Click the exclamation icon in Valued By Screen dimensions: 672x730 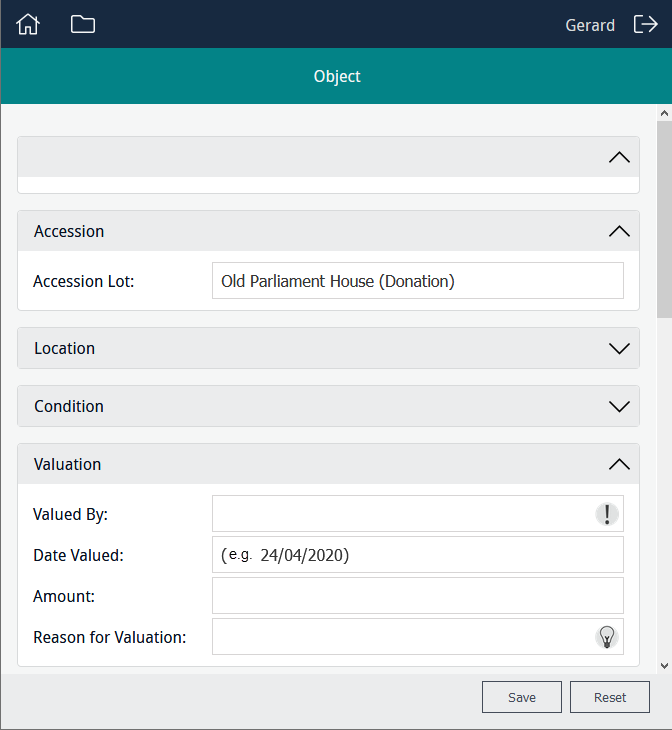click(607, 514)
